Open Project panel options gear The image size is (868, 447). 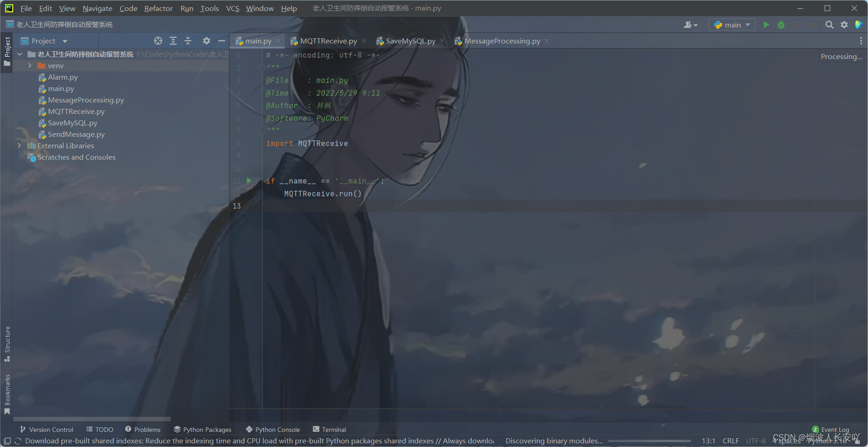point(207,41)
